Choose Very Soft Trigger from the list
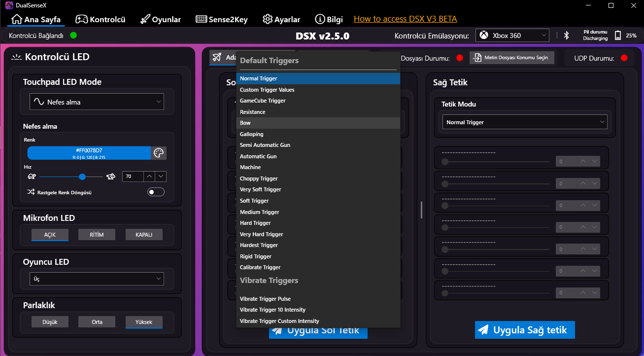 click(x=318, y=189)
